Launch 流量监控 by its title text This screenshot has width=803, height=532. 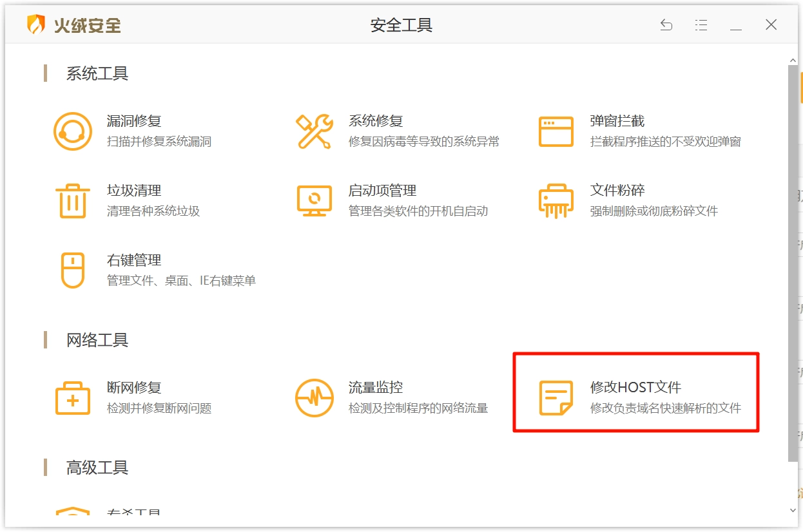click(376, 388)
